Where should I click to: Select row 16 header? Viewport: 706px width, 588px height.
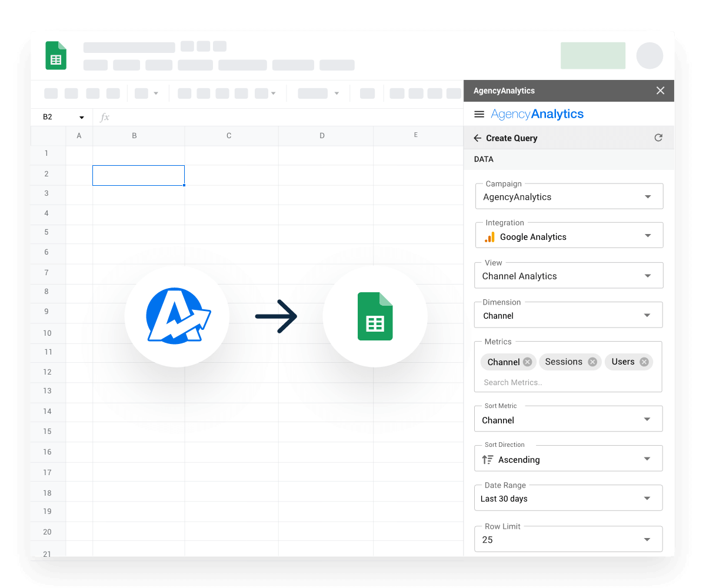[x=47, y=452]
